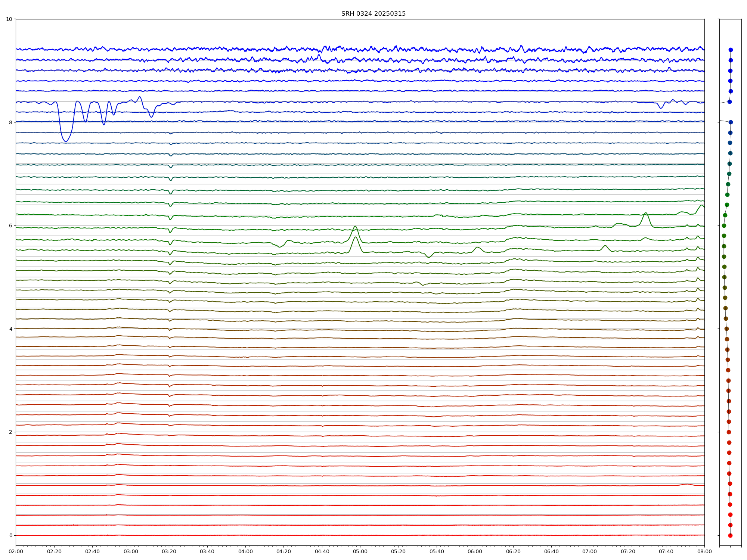Click the y-axis label 6

[10, 225]
